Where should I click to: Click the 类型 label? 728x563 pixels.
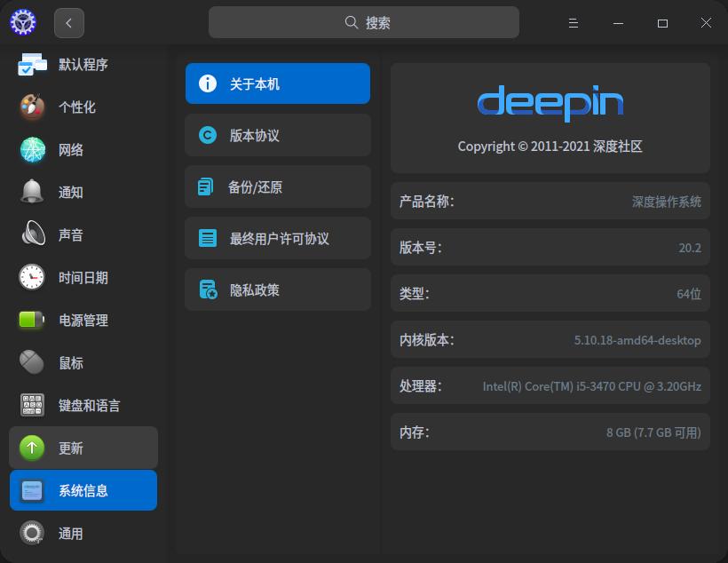pos(414,294)
